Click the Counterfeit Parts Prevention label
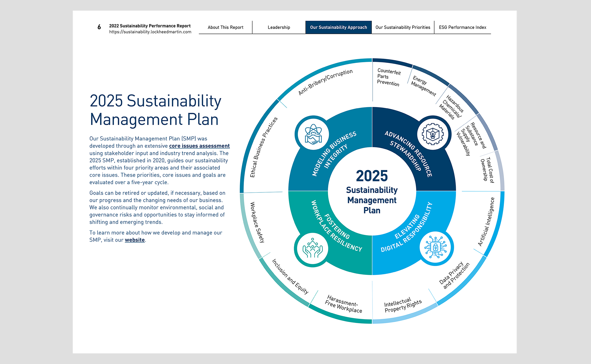The width and height of the screenshot is (591, 364). (389, 77)
